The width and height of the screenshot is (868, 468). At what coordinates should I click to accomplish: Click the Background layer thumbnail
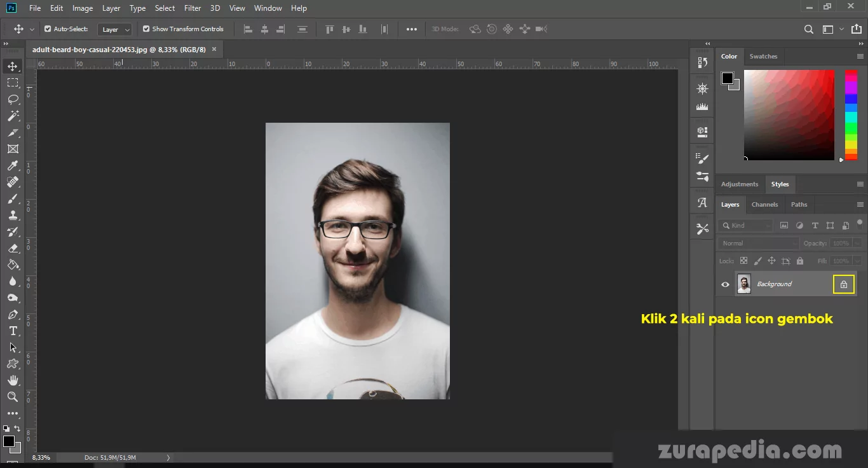(x=743, y=284)
